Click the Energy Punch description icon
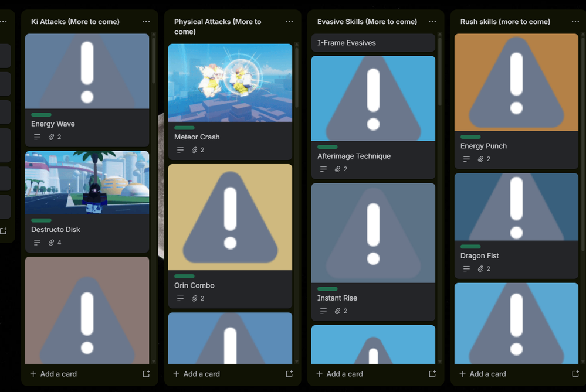586x392 pixels. click(x=466, y=159)
